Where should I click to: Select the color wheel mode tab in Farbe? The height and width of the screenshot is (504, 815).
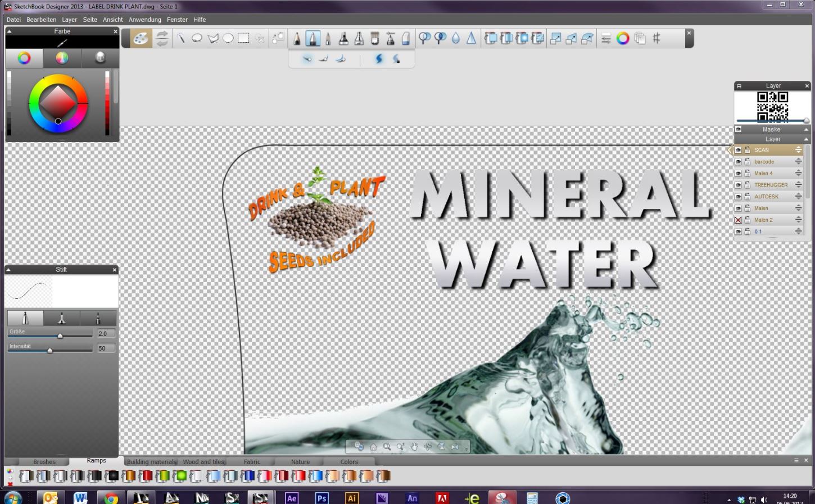24,58
